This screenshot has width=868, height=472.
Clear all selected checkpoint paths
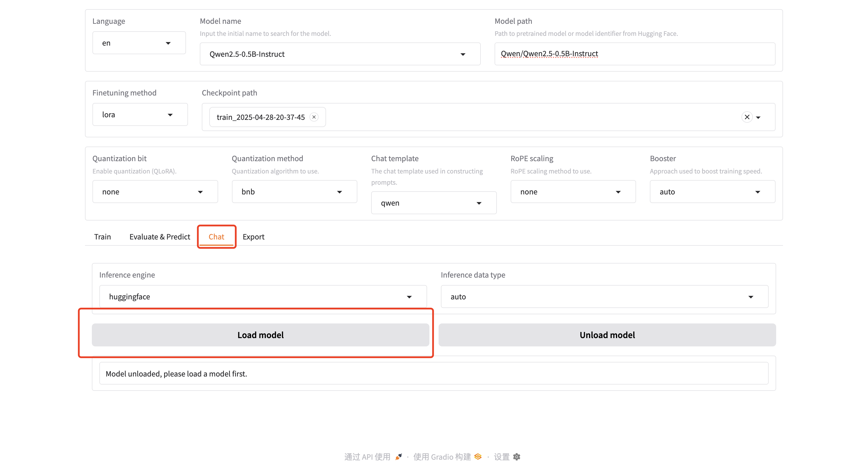click(x=747, y=117)
